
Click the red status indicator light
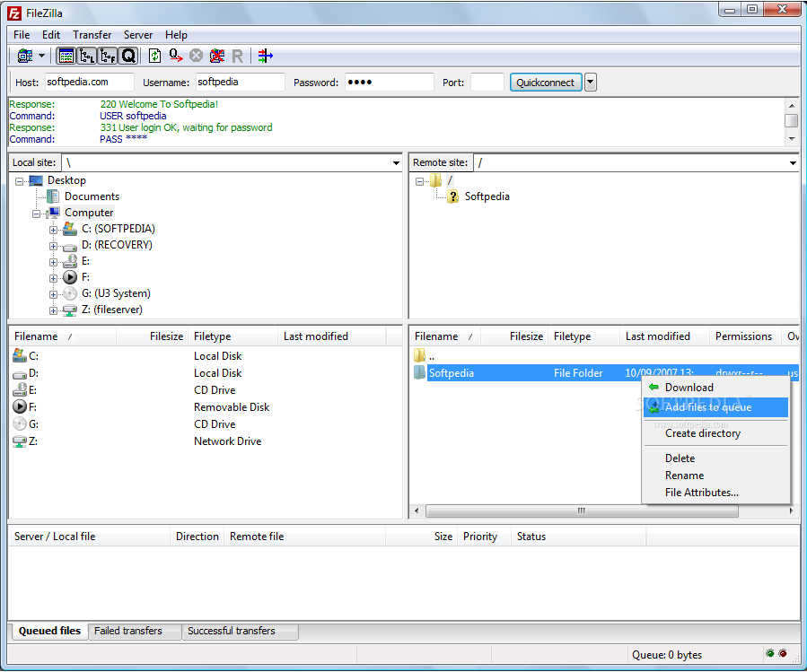click(x=783, y=653)
